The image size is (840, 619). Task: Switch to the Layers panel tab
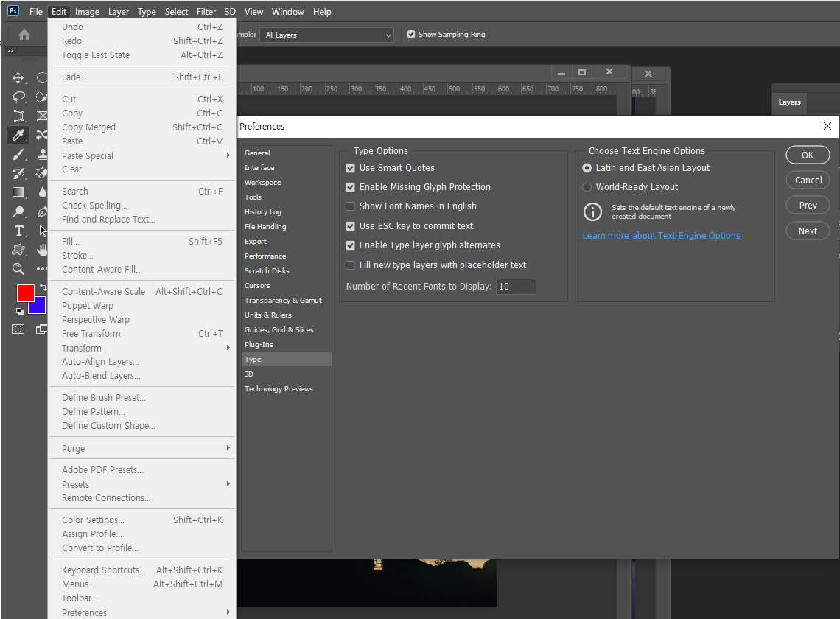pos(790,102)
